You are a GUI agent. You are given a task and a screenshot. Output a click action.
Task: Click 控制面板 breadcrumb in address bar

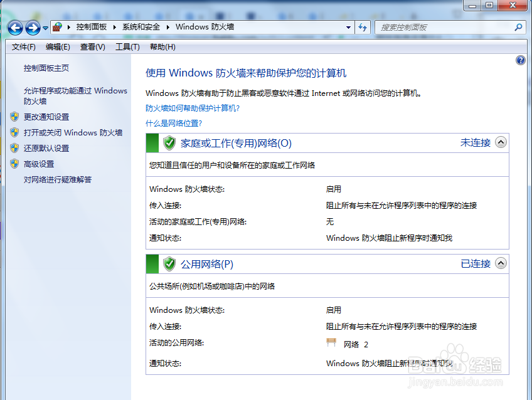click(92, 27)
